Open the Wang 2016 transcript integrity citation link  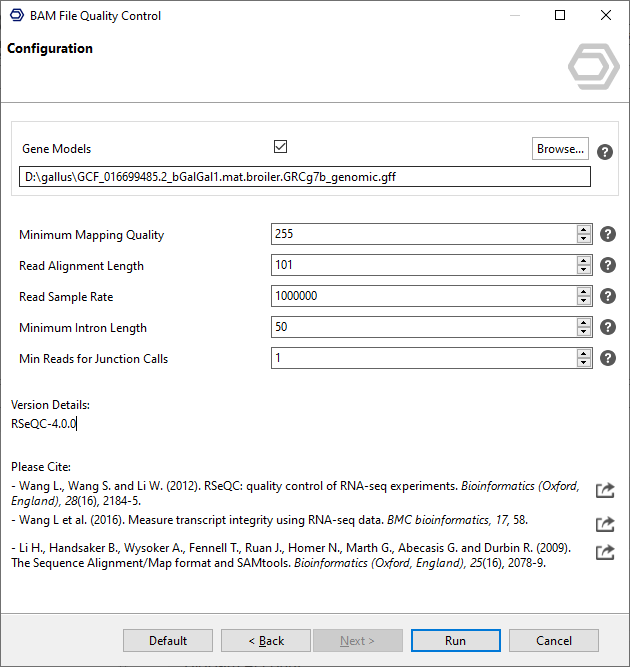coord(605,524)
